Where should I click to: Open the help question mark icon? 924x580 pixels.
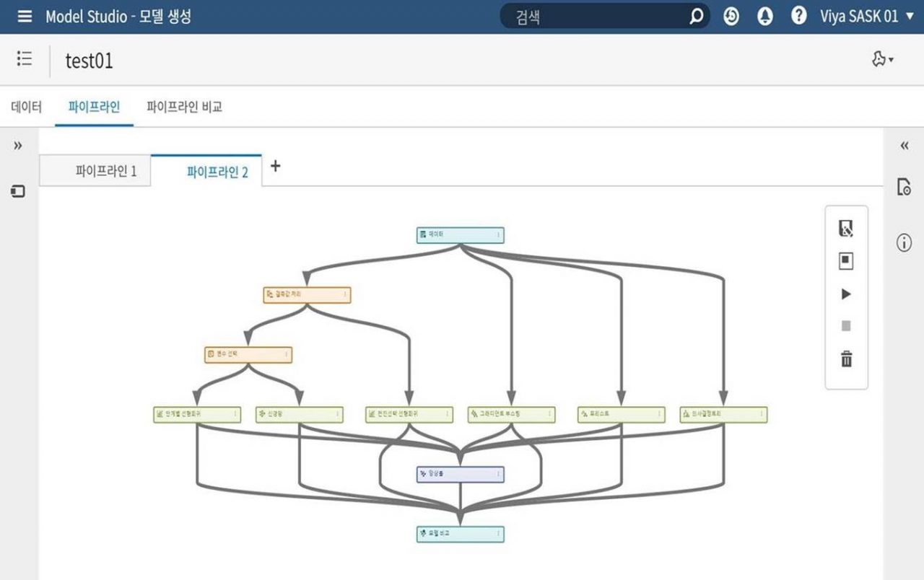pos(798,16)
